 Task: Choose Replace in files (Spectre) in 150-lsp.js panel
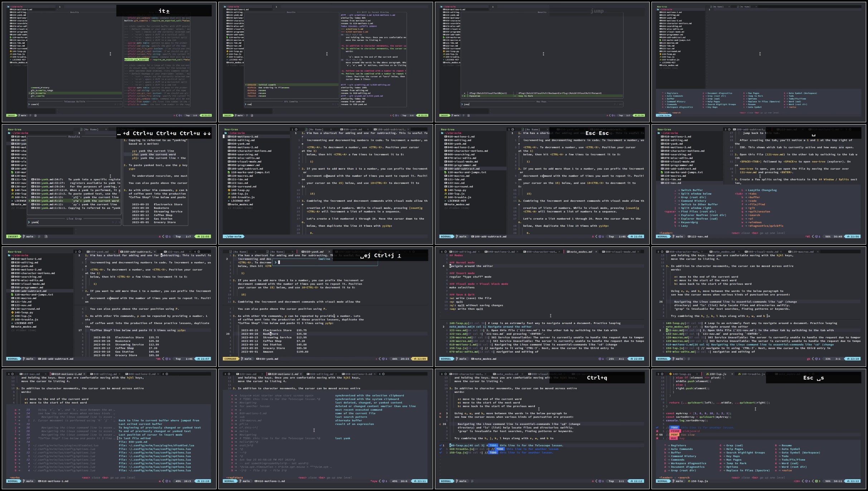pyautogui.click(x=748, y=471)
